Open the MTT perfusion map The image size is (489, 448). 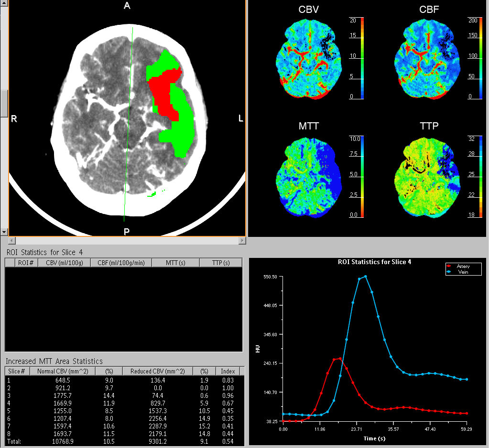coord(308,177)
